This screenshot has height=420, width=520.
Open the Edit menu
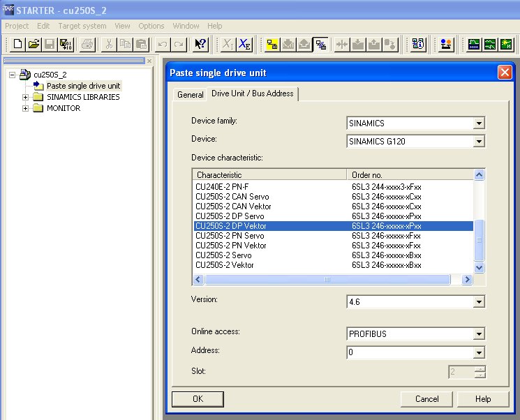tap(43, 26)
